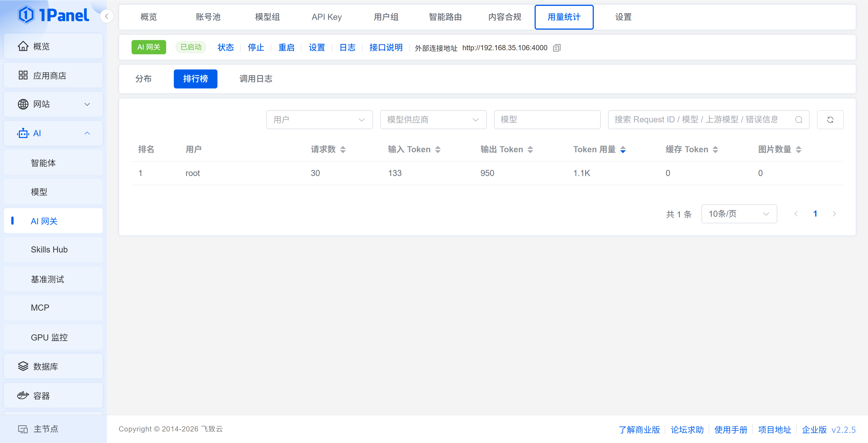868x443 pixels.
Task: Go to previous page arrow
Action: (x=796, y=214)
